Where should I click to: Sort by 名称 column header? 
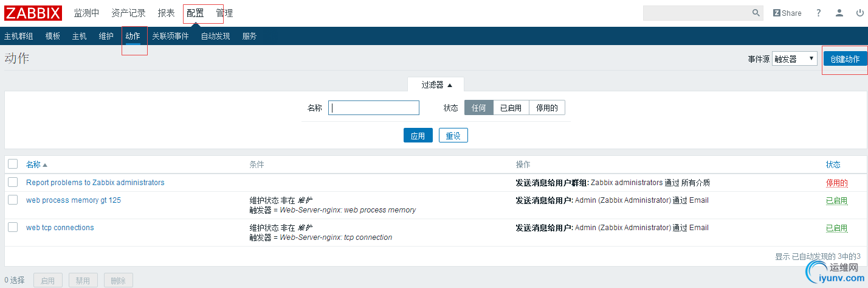tap(36, 164)
